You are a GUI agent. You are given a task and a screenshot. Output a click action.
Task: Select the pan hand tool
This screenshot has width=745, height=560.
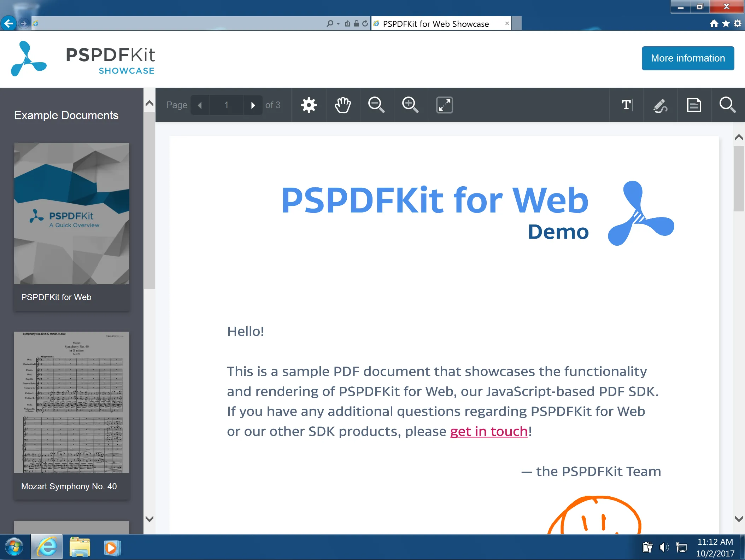pyautogui.click(x=342, y=105)
